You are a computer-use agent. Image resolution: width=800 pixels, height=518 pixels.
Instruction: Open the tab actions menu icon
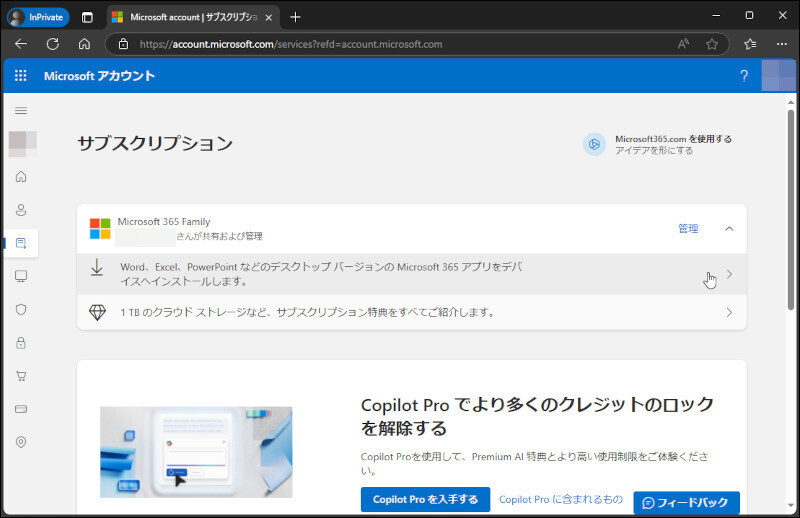(87, 17)
